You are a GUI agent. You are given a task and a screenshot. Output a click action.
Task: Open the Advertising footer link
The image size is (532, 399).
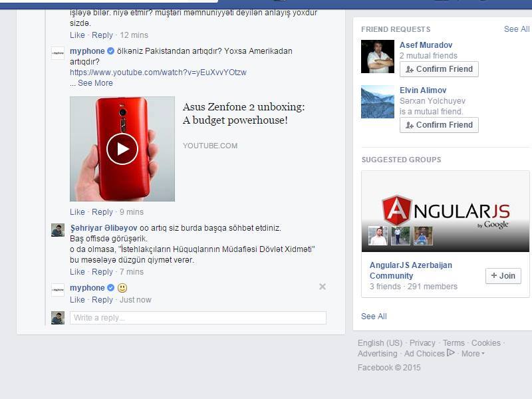(x=377, y=354)
